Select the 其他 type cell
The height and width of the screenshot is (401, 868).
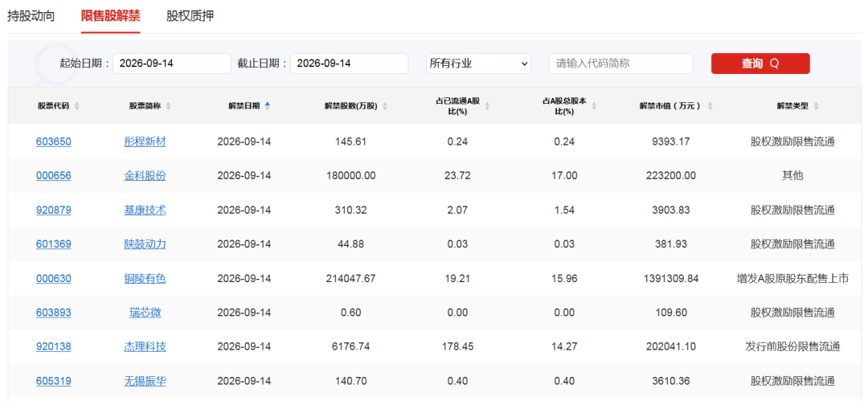[x=792, y=175]
